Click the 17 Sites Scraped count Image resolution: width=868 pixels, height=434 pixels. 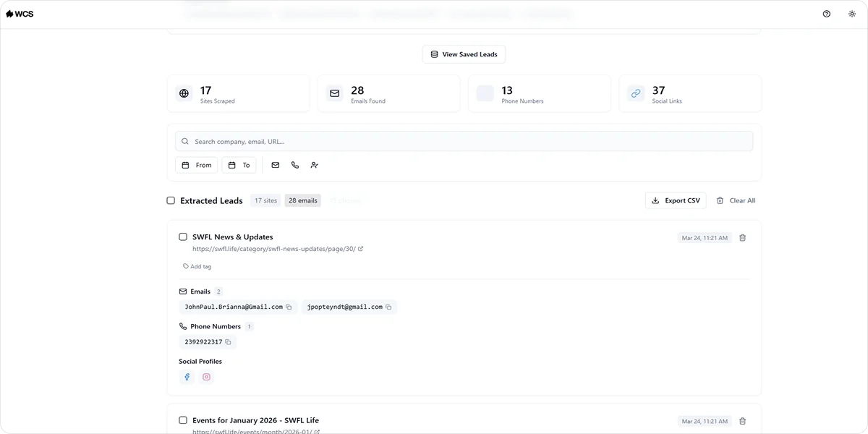[x=205, y=90]
